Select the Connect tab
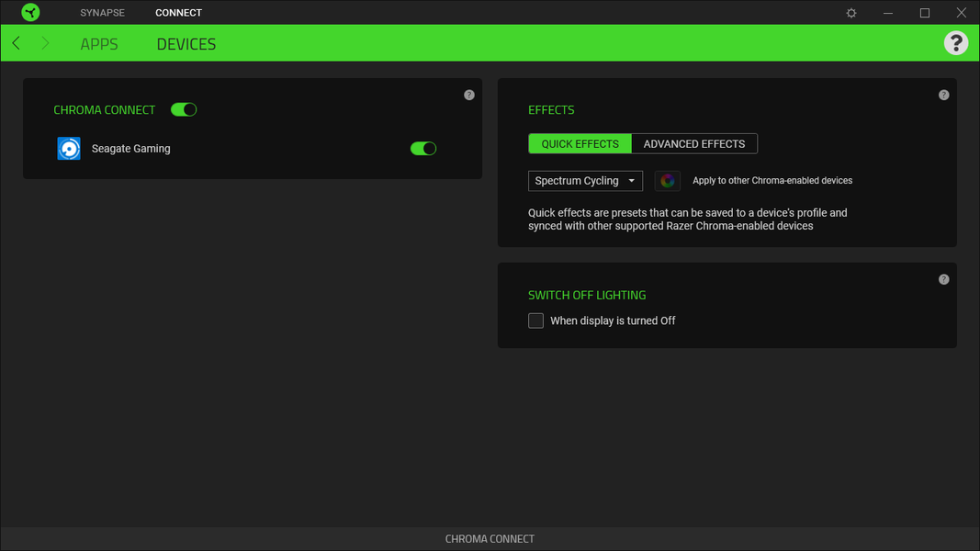Viewport: 980px width, 551px height. click(179, 13)
